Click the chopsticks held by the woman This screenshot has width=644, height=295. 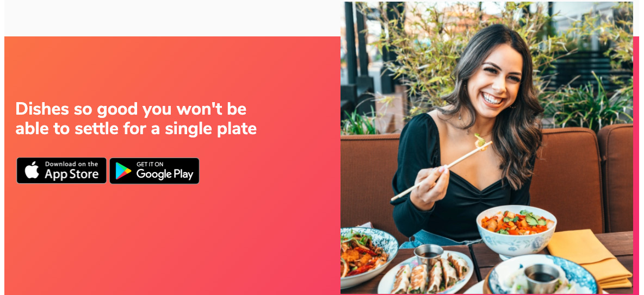(x=442, y=170)
